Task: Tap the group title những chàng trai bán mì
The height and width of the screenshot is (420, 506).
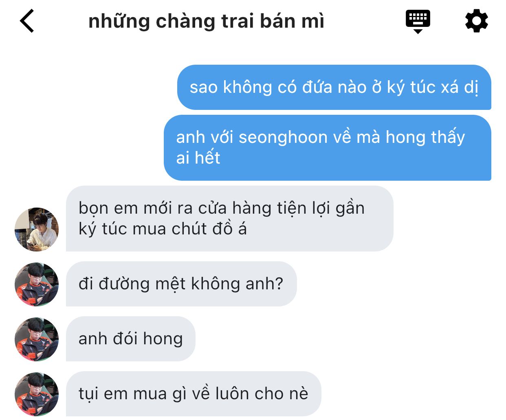Action: (x=206, y=21)
